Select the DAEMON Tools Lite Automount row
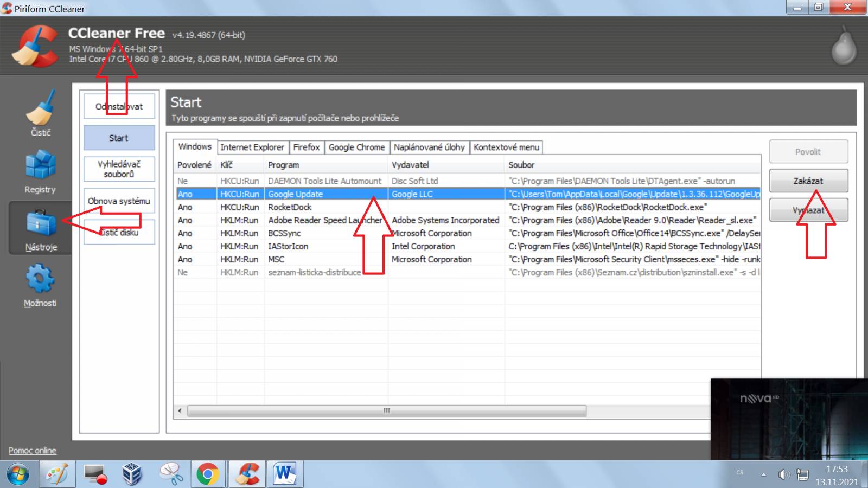 pyautogui.click(x=468, y=181)
